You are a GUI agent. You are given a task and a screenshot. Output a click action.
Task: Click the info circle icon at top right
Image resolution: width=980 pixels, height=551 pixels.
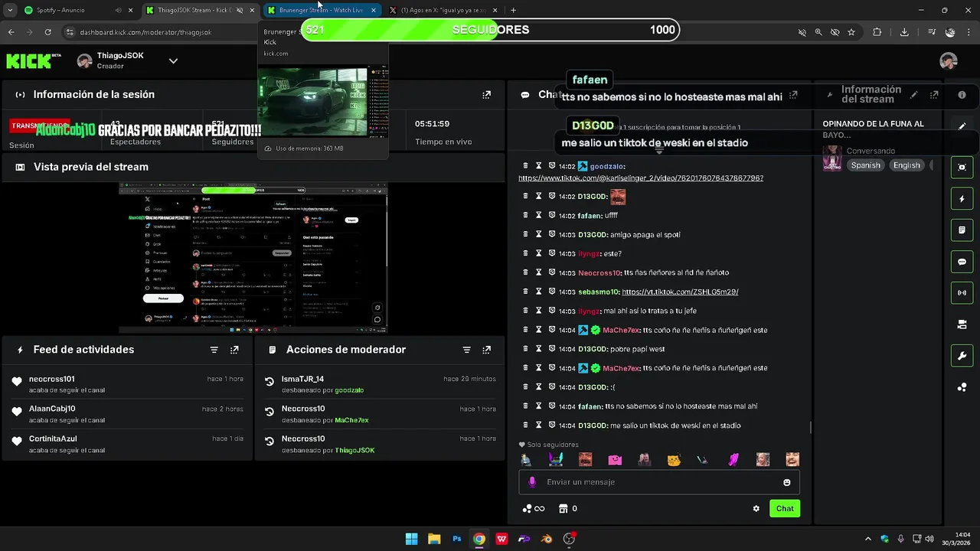point(962,95)
